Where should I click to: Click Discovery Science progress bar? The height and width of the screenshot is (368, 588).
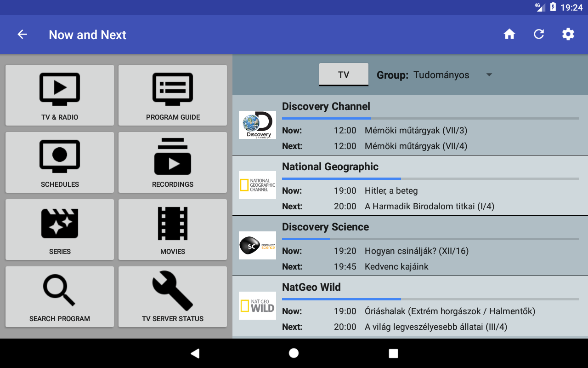pos(430,239)
